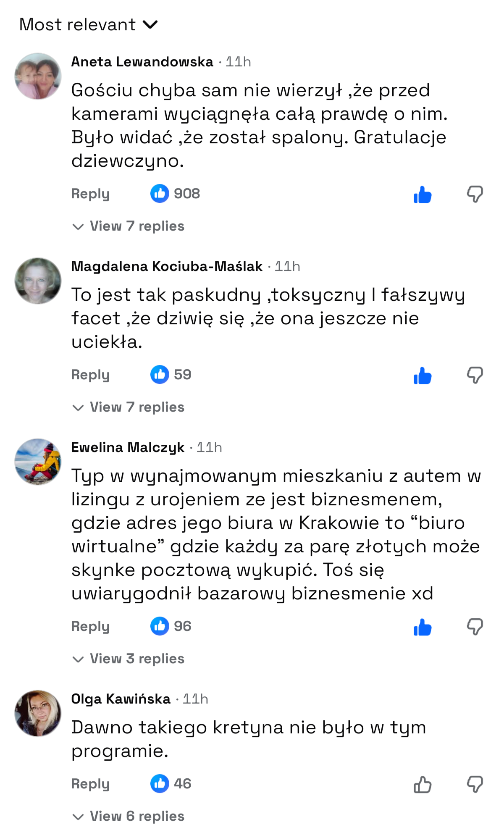
Task: Expand 3 replies under Ewelina Malczyk's comment
Action: click(129, 659)
